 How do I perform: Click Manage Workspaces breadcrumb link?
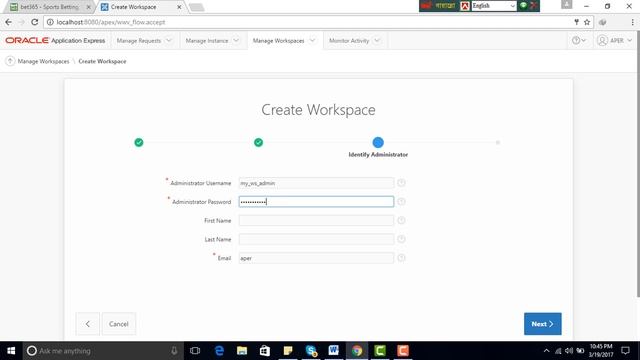click(x=43, y=61)
